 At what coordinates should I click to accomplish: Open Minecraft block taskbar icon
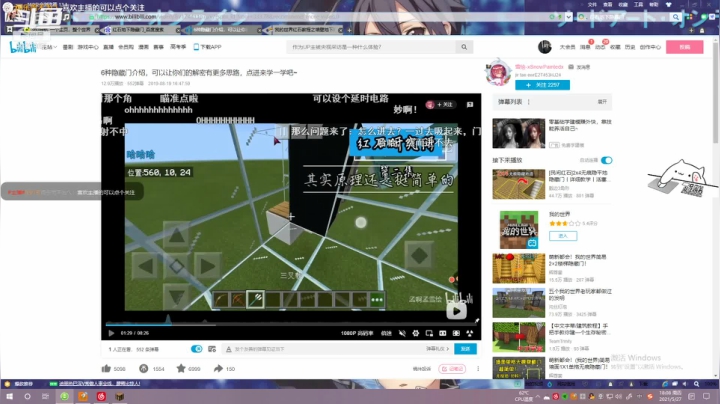click(x=119, y=396)
